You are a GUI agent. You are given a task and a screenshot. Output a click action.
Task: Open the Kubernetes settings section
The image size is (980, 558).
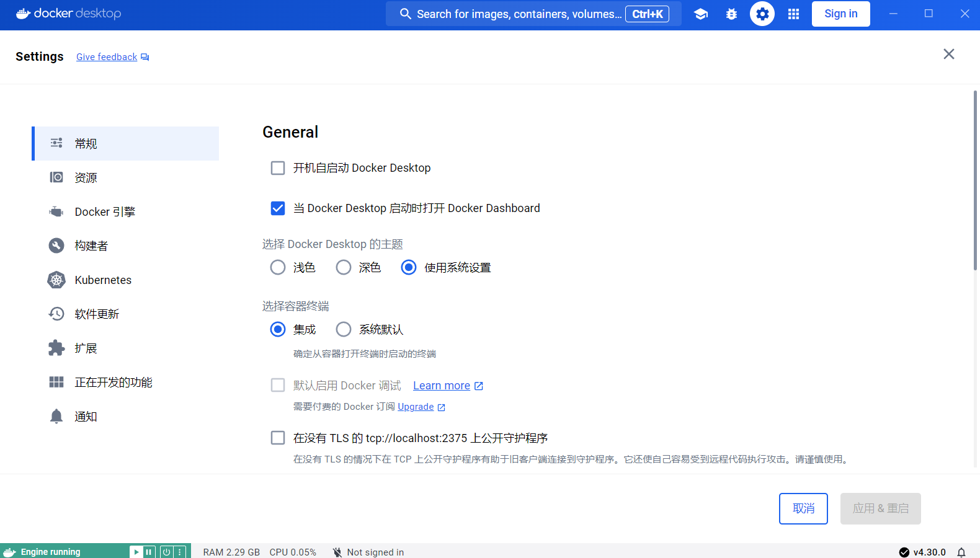click(x=103, y=280)
